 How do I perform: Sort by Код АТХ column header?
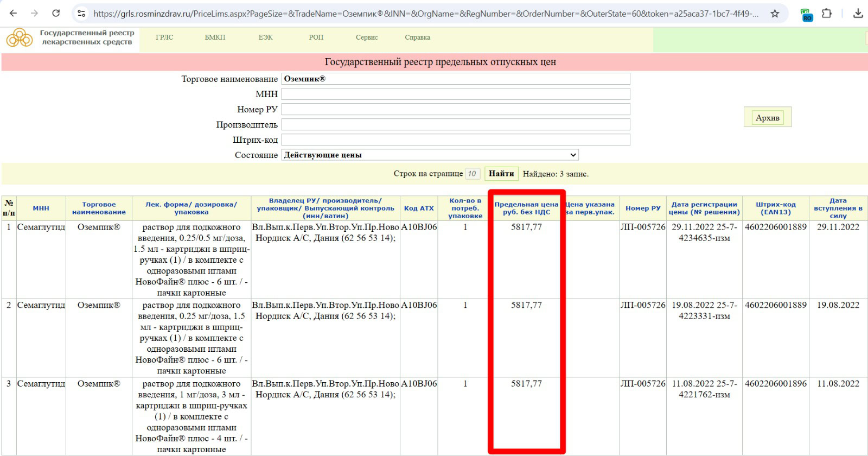pos(419,208)
